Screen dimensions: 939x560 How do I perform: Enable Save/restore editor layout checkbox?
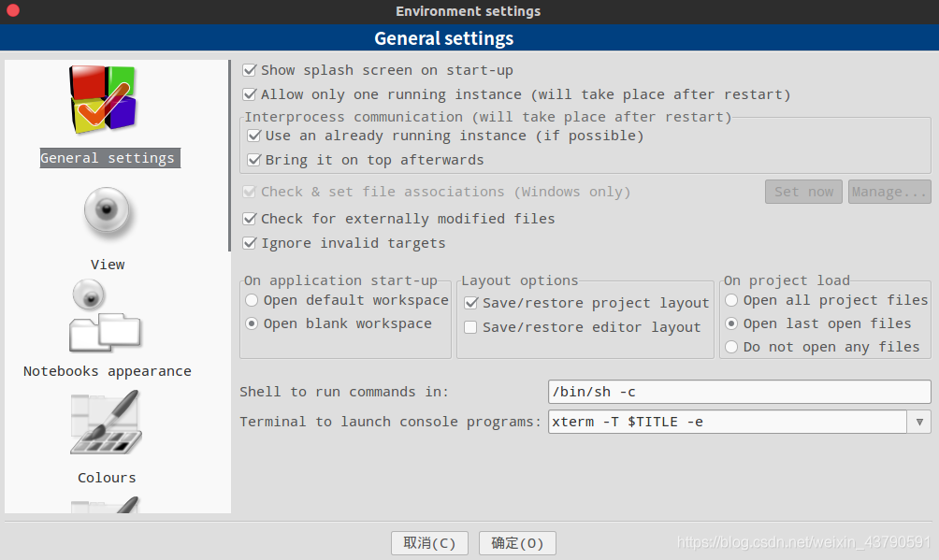coord(470,327)
